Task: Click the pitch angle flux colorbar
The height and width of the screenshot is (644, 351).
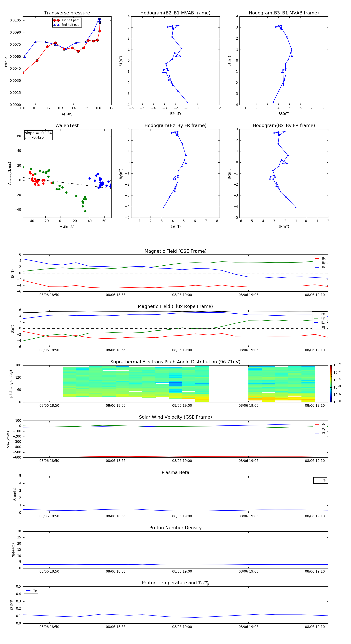Action: pyautogui.click(x=331, y=384)
